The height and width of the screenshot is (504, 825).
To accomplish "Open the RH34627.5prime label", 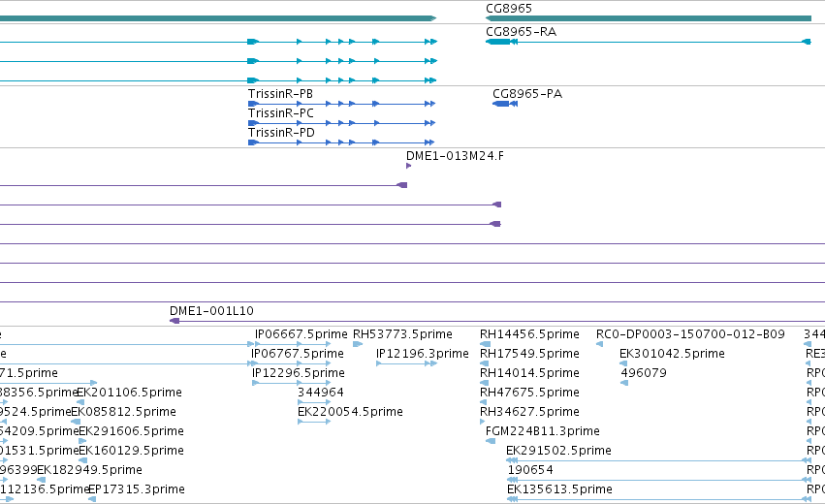I will 529,412.
